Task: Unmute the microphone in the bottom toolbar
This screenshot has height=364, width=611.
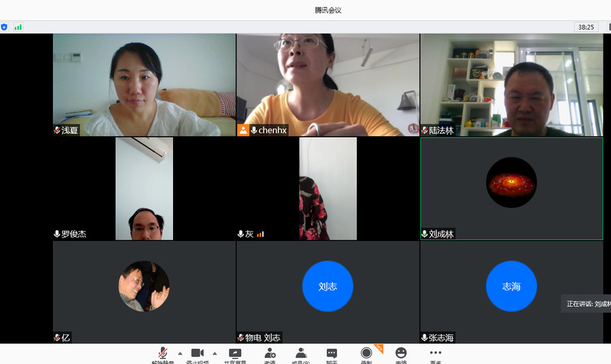Action: click(x=162, y=353)
